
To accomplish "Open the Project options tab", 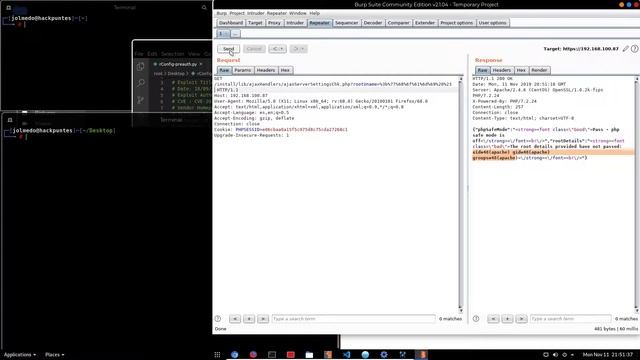I will 456,23.
